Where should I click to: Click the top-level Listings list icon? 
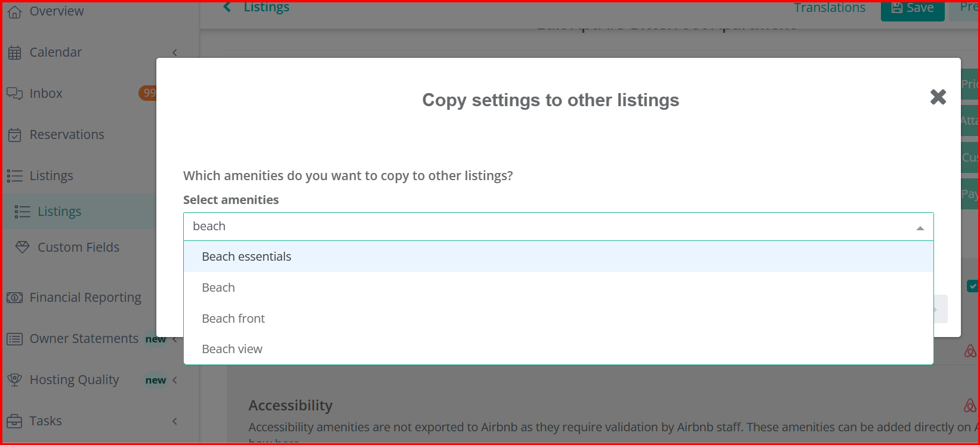[x=15, y=176]
